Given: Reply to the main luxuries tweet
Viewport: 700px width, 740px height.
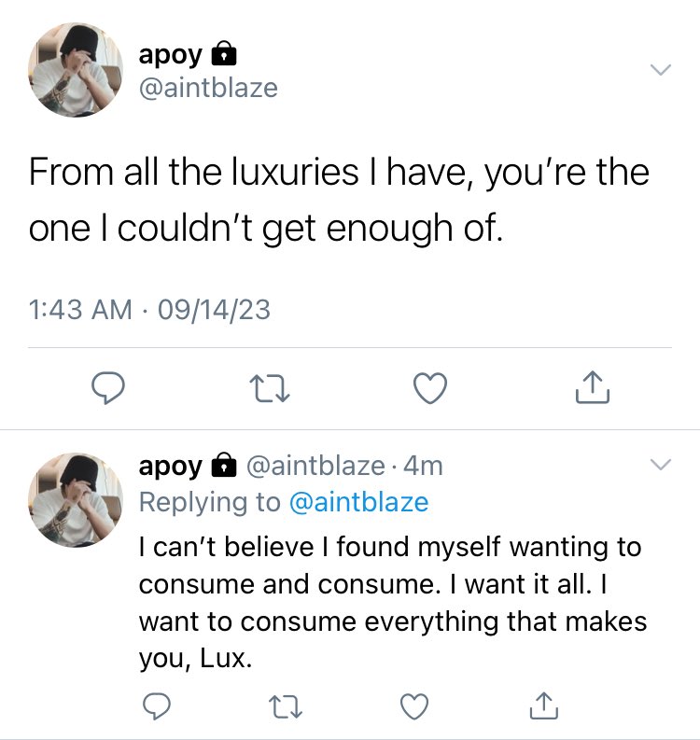Looking at the screenshot, I should pyautogui.click(x=108, y=387).
